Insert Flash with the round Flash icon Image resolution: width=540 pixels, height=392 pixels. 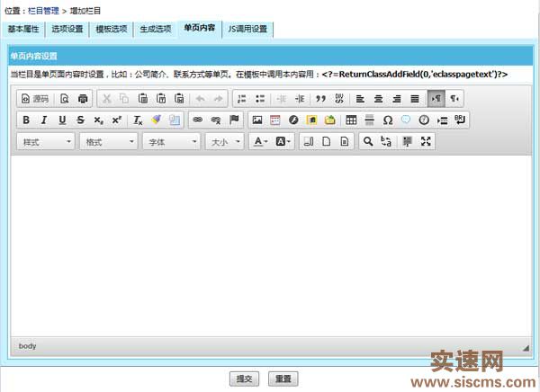click(293, 120)
